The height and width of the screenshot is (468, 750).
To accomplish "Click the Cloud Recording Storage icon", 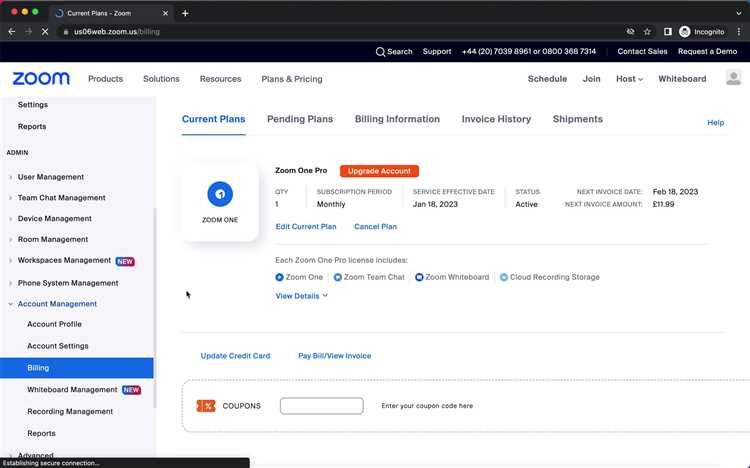I will 504,277.
